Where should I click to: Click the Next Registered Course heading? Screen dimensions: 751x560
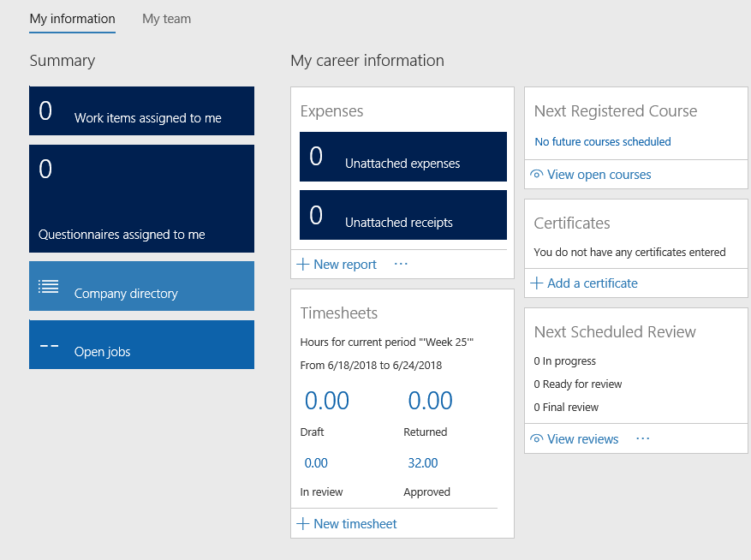click(616, 111)
